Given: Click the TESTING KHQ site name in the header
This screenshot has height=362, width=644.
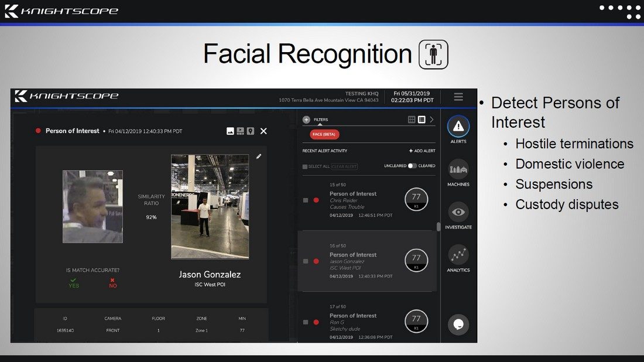Looking at the screenshot, I should coord(361,94).
